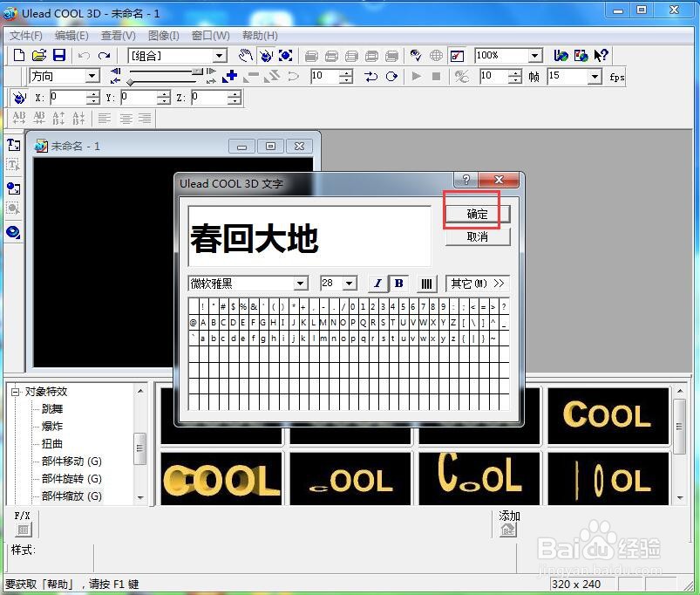Click the Insert graphics tool in left toolbar
Viewport: 700px width, 595px height.
(13, 188)
